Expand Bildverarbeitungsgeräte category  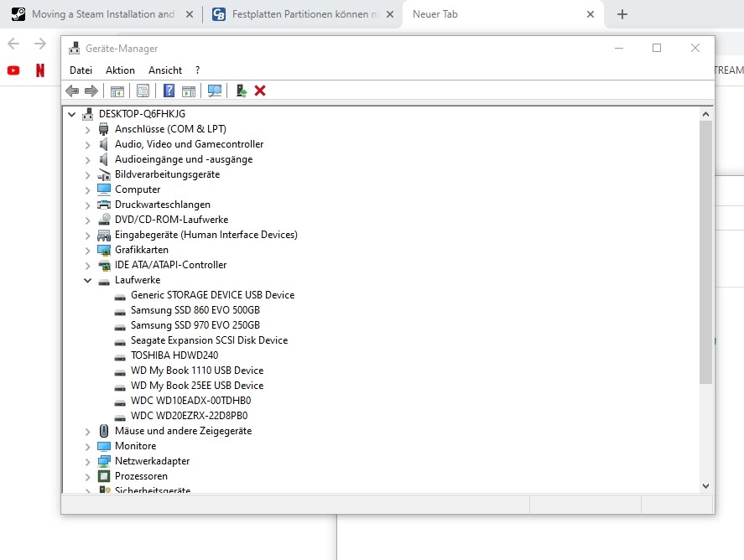[x=87, y=175]
